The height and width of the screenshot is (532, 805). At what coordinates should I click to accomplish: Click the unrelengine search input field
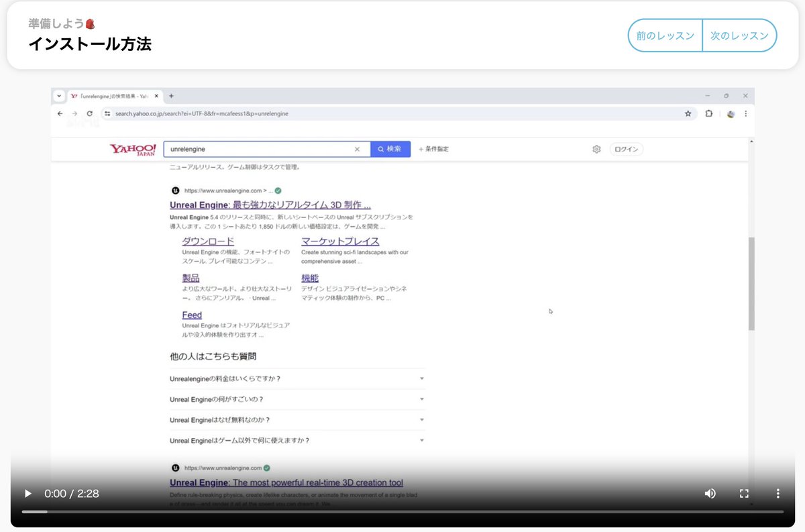coord(260,149)
